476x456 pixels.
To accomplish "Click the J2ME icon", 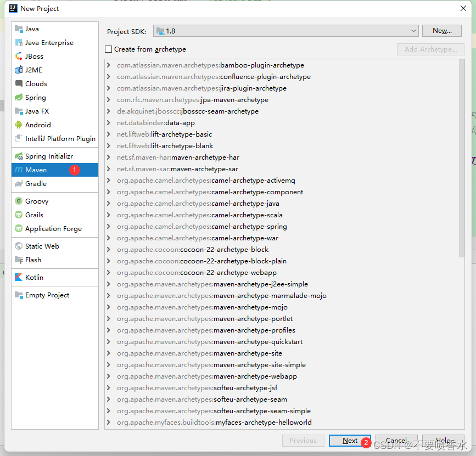I will [19, 70].
